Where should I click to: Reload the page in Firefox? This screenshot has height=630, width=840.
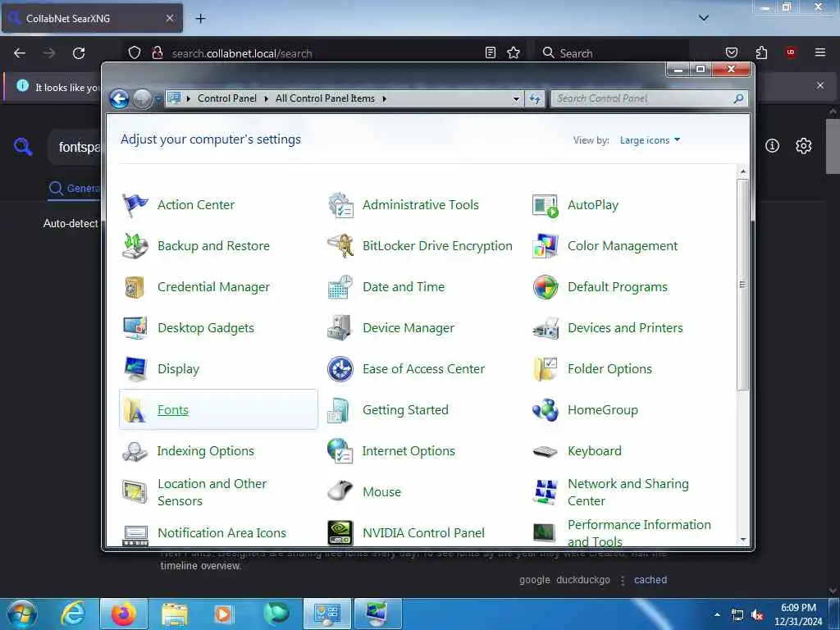pyautogui.click(x=79, y=53)
